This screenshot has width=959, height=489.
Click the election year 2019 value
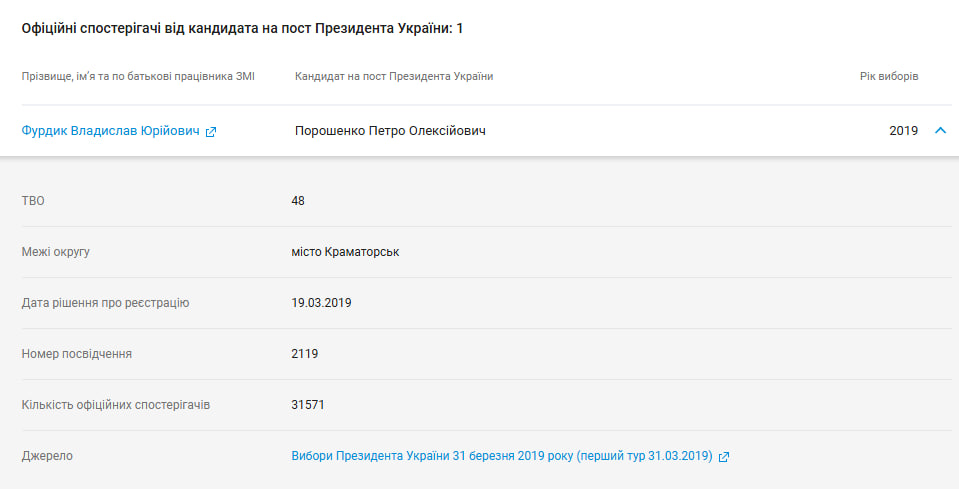[903, 131]
